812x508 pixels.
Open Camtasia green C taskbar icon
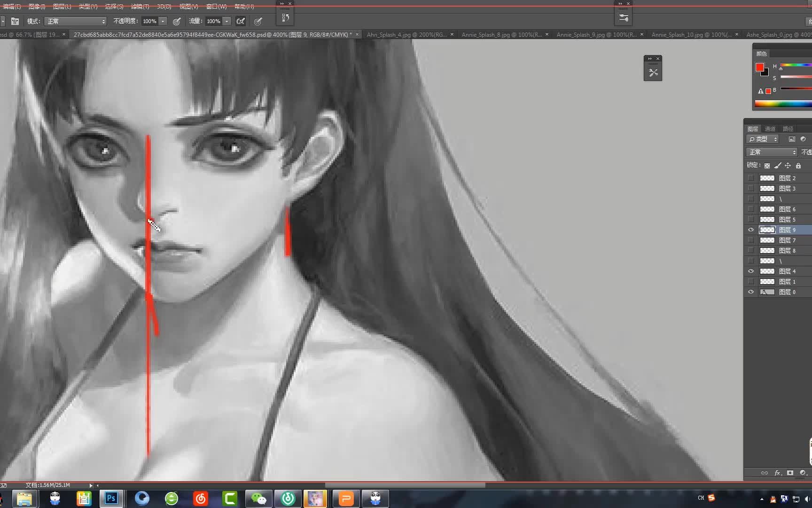tap(230, 498)
